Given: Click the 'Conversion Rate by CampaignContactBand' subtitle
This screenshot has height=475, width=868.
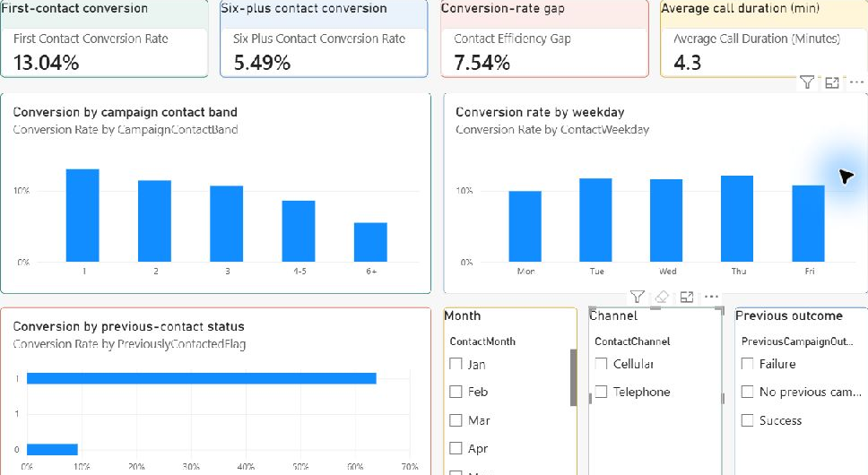Looking at the screenshot, I should (126, 129).
